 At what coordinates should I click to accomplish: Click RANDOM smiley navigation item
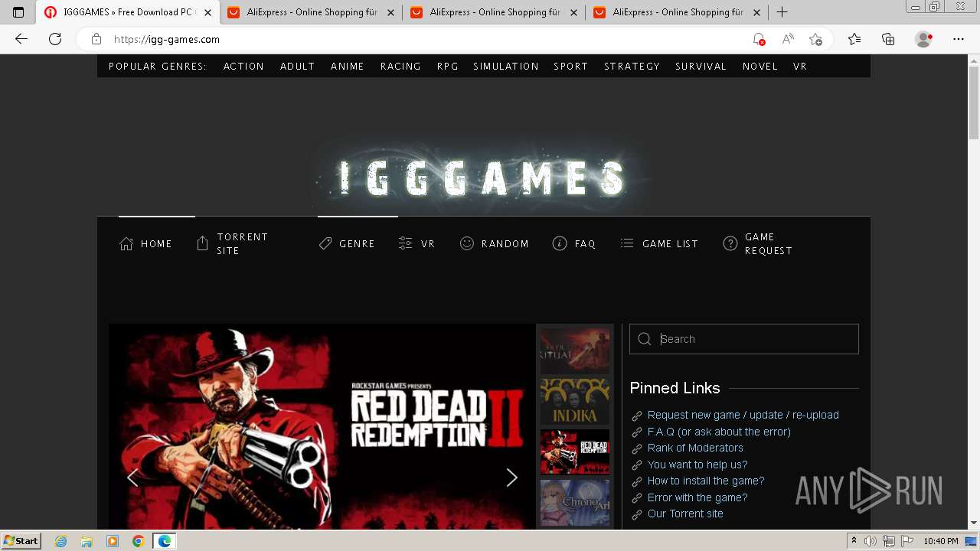click(495, 243)
